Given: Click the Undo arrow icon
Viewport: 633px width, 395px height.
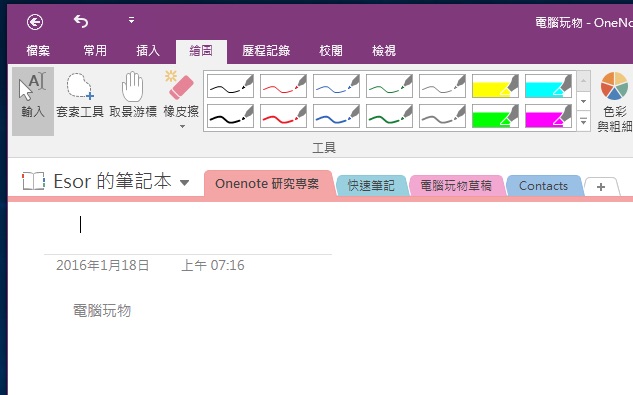Looking at the screenshot, I should click(x=81, y=21).
